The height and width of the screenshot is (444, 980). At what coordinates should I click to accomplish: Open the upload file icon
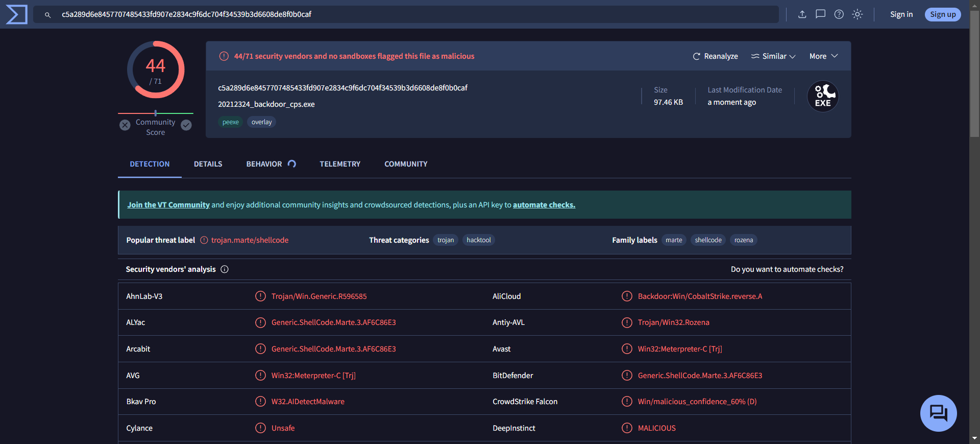point(802,14)
